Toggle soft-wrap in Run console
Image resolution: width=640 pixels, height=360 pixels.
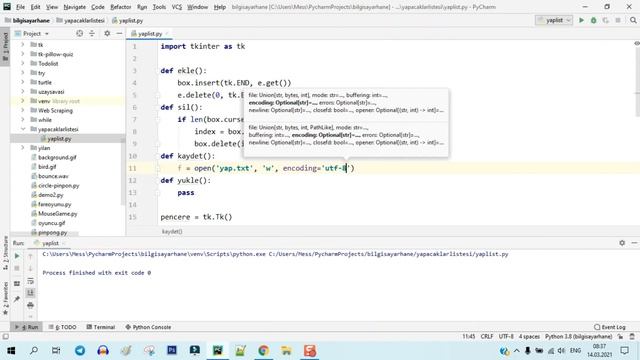pos(30,281)
